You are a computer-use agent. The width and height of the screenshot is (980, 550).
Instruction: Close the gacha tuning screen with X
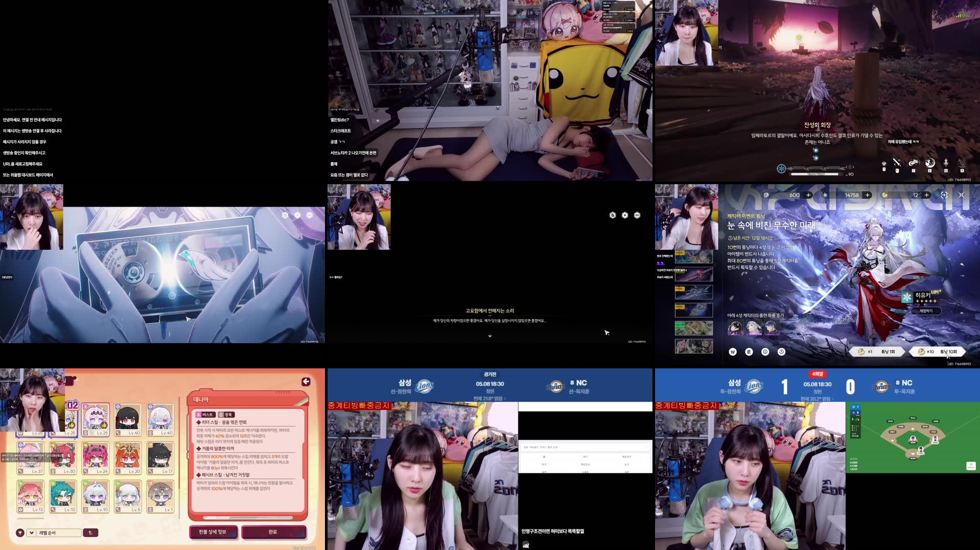tap(961, 195)
